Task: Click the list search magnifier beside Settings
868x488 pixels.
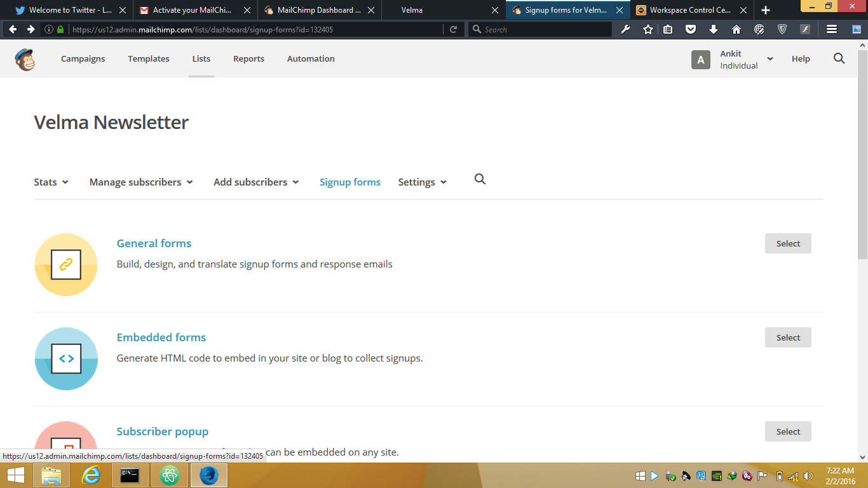Action: pyautogui.click(x=480, y=179)
